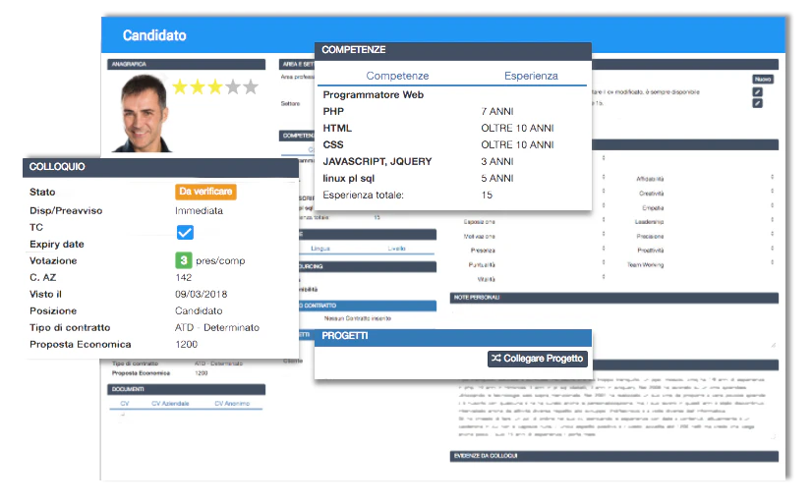Set the candidate rating to one star
This screenshot has height=504, width=812.
click(180, 86)
